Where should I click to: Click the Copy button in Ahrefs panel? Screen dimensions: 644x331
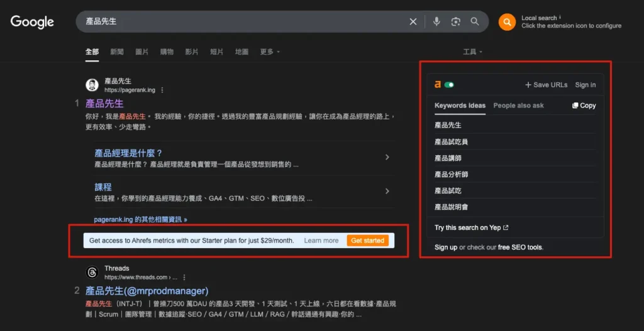(584, 106)
